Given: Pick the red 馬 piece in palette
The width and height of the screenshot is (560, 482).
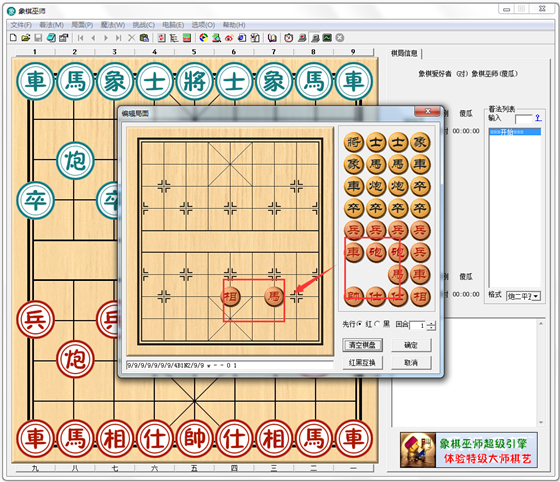Looking at the screenshot, I should click(x=398, y=274).
